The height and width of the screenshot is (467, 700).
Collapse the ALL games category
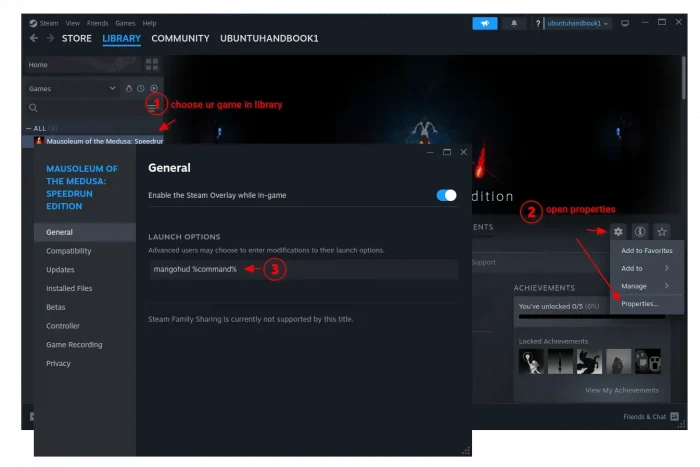point(29,129)
